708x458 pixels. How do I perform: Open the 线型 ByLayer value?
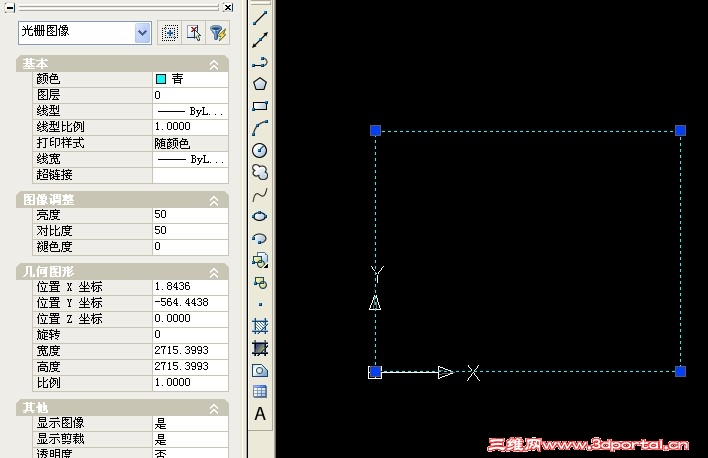pos(190,111)
